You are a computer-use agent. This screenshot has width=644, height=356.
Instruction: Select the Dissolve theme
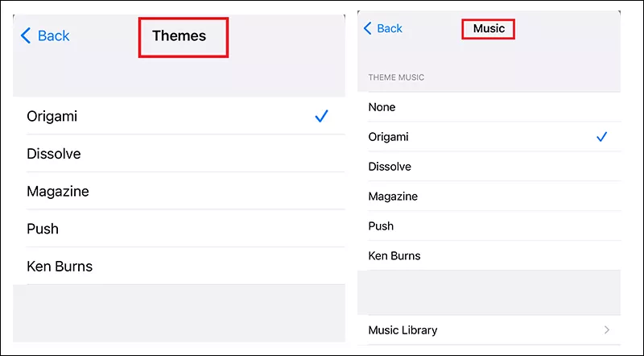[x=54, y=154]
